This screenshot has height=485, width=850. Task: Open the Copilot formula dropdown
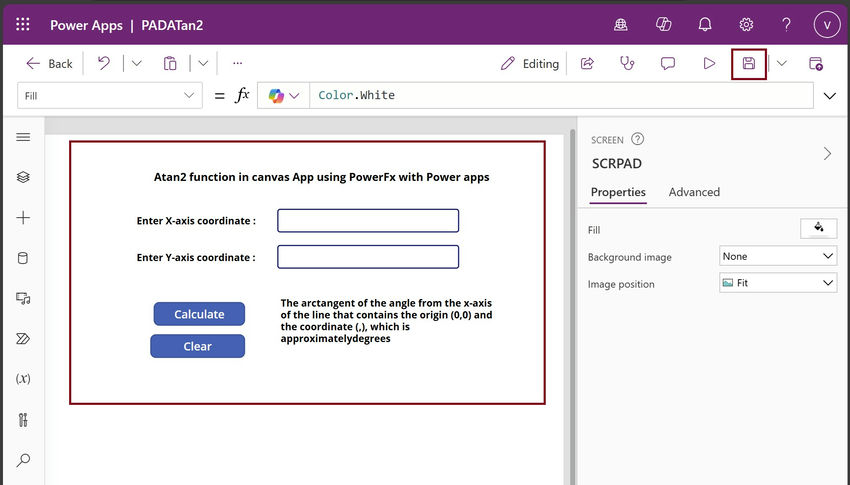(x=284, y=95)
